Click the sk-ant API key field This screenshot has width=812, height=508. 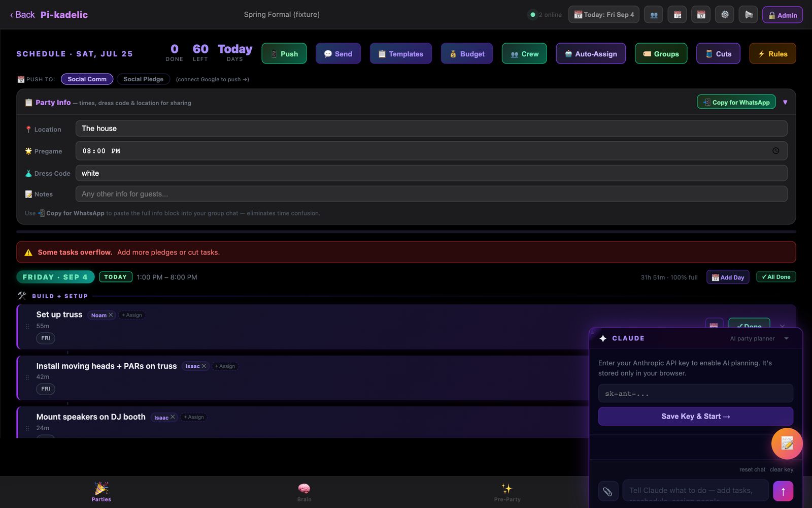coord(695,393)
